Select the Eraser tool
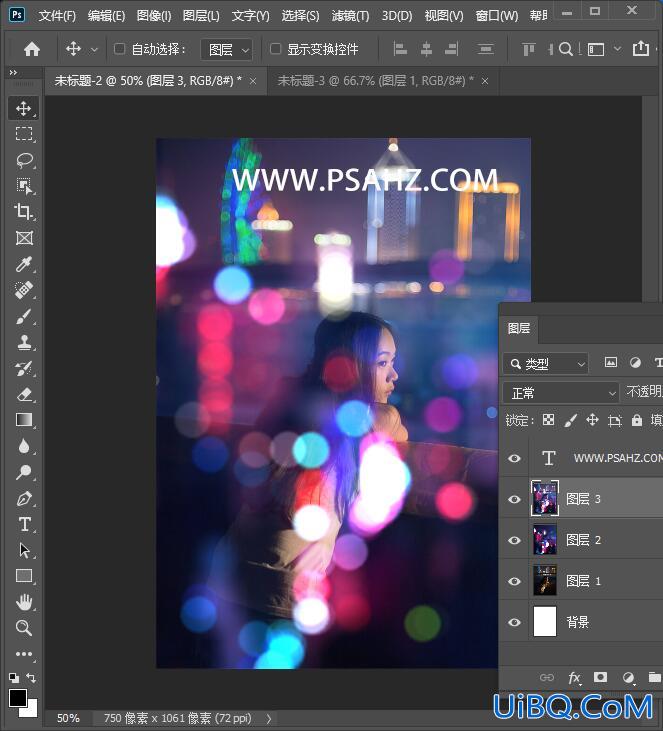The image size is (663, 731). [x=24, y=394]
